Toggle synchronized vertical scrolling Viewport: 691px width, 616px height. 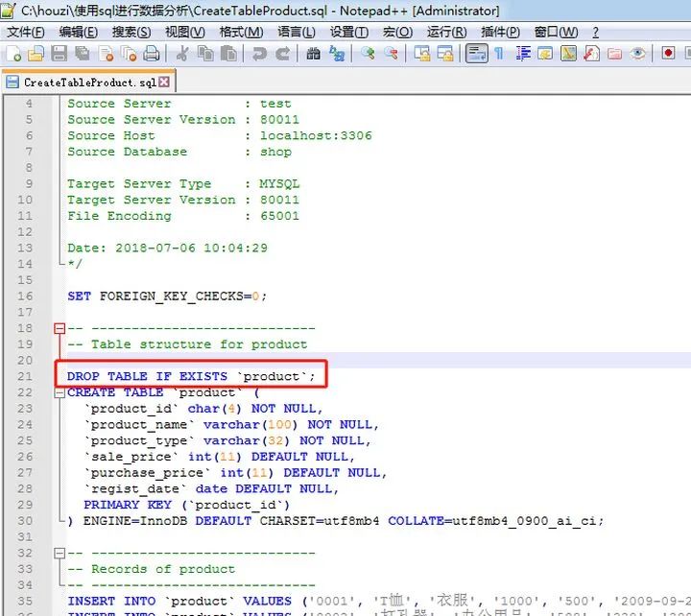click(x=421, y=54)
